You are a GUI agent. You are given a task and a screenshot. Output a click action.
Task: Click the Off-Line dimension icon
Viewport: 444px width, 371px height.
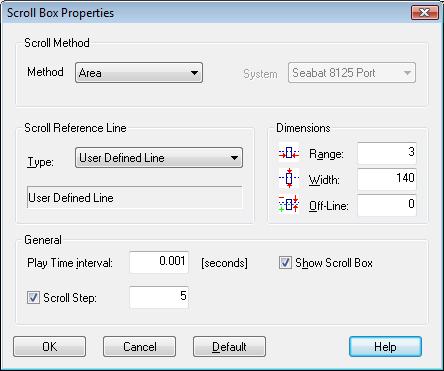(289, 204)
